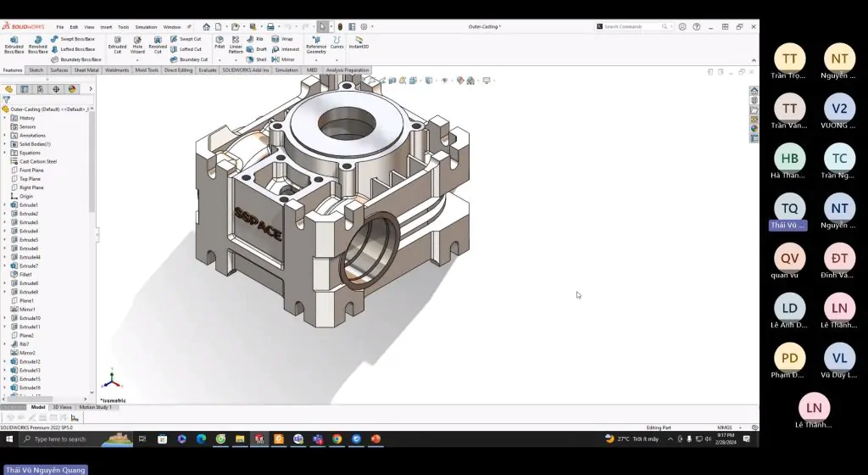868x475 pixels.
Task: Toggle the Select cursor tool
Action: [x=322, y=26]
